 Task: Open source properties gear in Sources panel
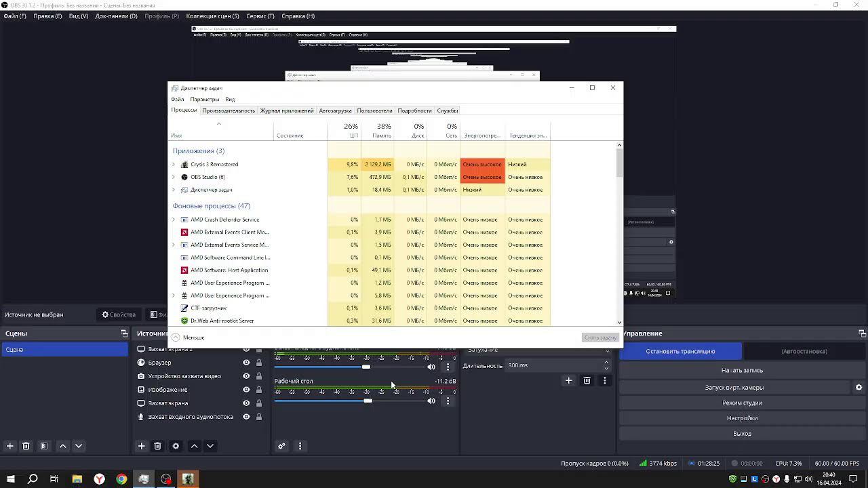[x=176, y=446]
